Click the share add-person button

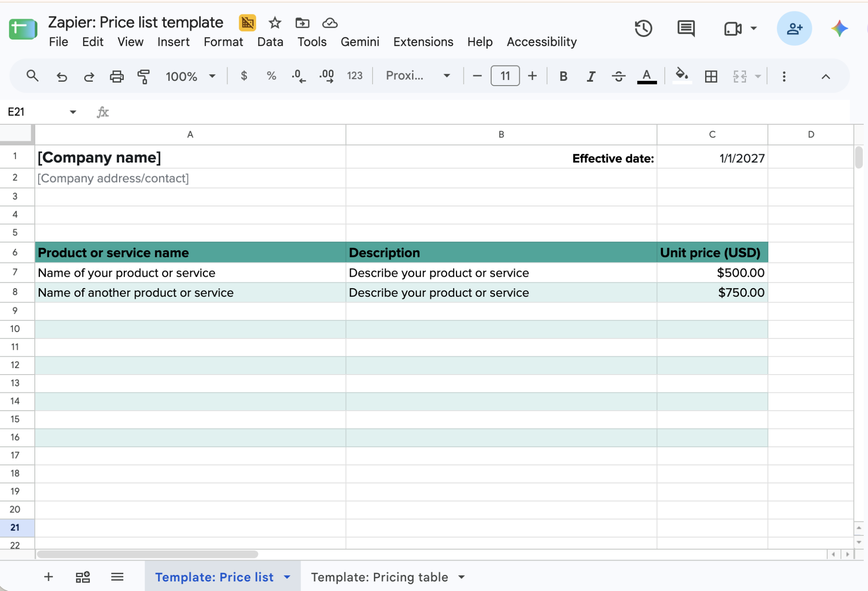pyautogui.click(x=794, y=29)
